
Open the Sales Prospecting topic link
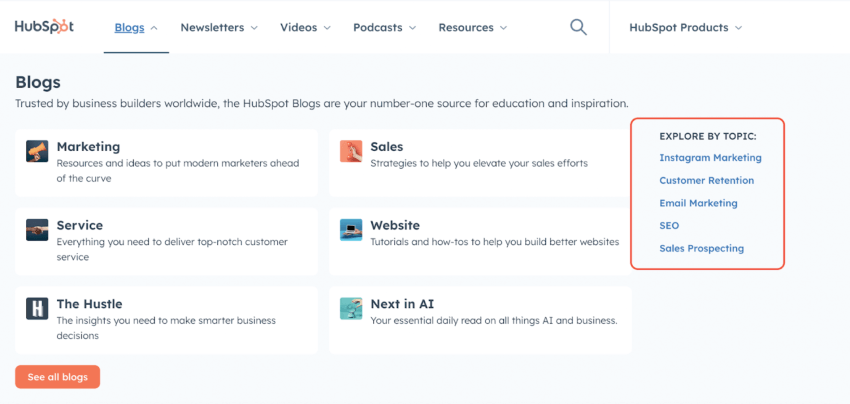coord(701,248)
